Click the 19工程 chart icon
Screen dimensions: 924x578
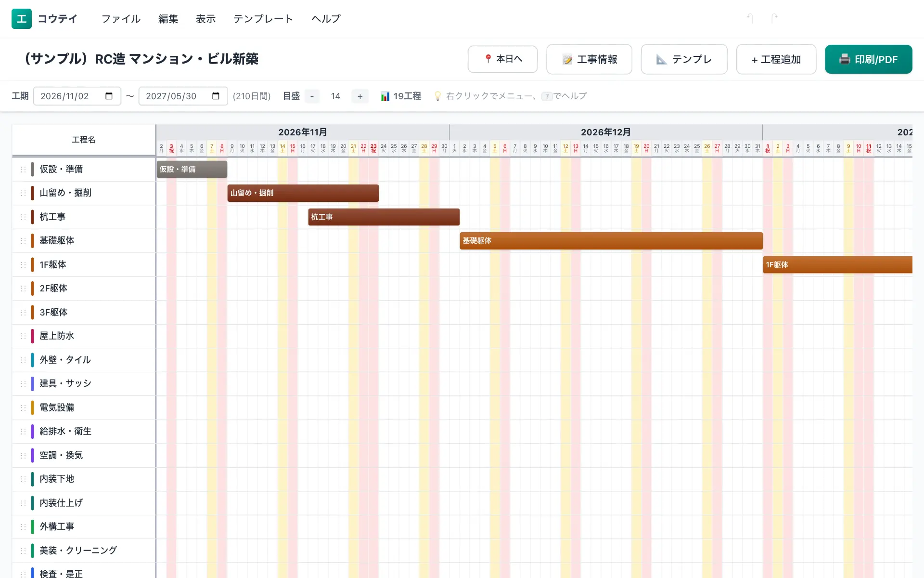point(385,96)
